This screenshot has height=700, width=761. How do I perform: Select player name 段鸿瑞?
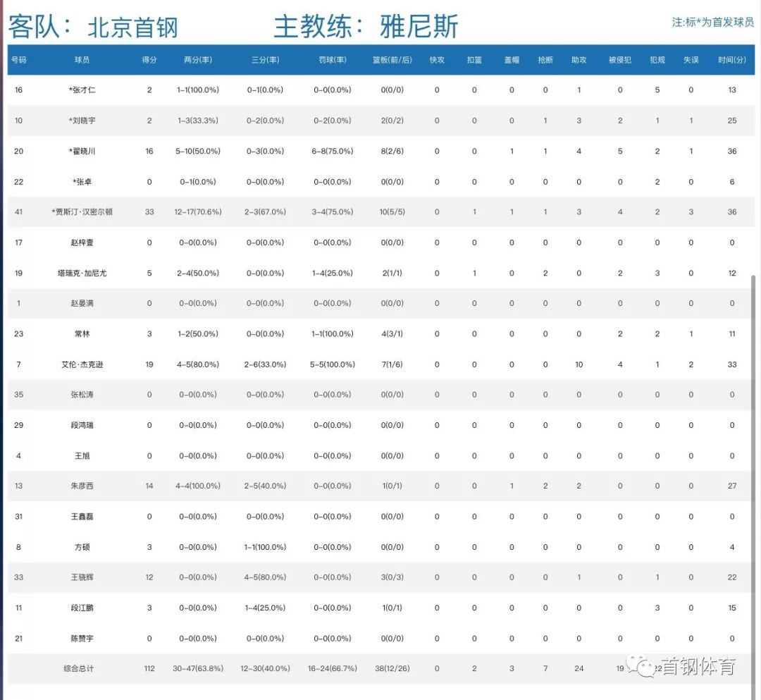[82, 425]
